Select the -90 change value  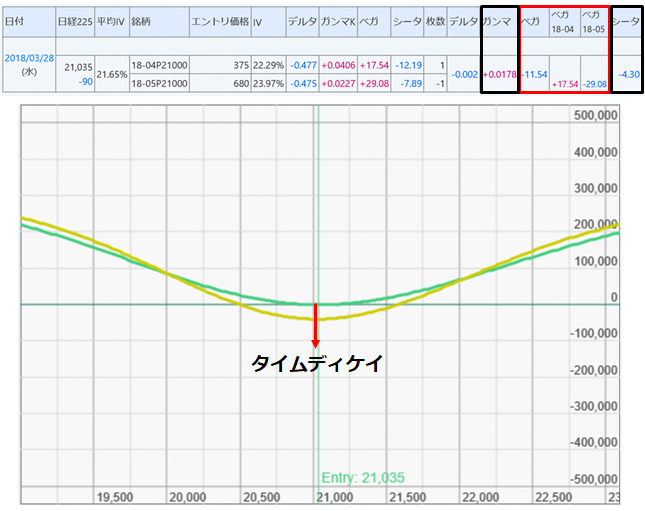(x=86, y=82)
